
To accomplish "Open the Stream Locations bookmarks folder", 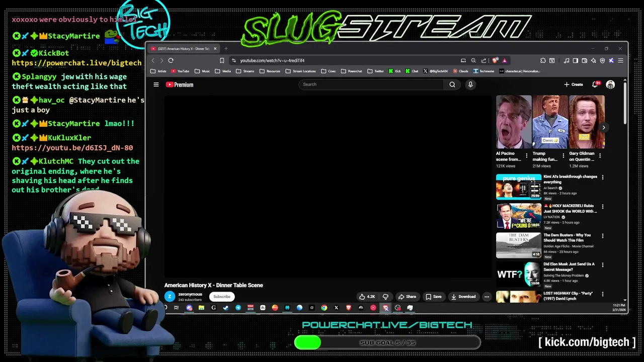I will tap(301, 71).
